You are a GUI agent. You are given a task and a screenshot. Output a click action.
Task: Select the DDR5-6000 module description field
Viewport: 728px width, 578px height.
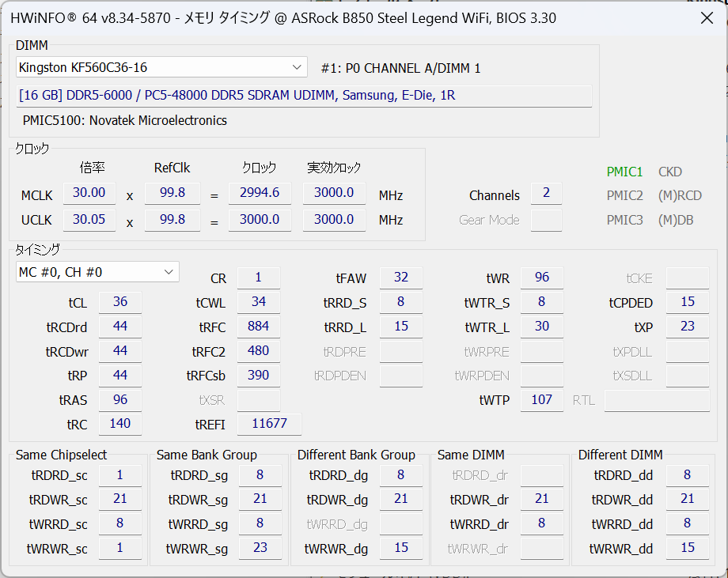pyautogui.click(x=305, y=96)
